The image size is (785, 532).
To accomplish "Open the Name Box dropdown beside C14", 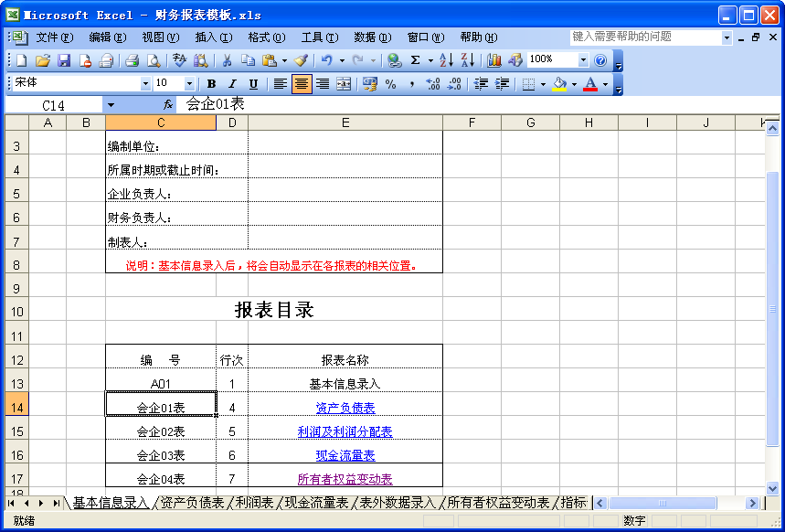I will [111, 105].
